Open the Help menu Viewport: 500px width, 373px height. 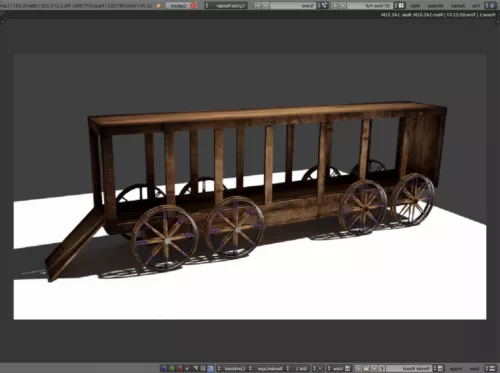point(415,6)
